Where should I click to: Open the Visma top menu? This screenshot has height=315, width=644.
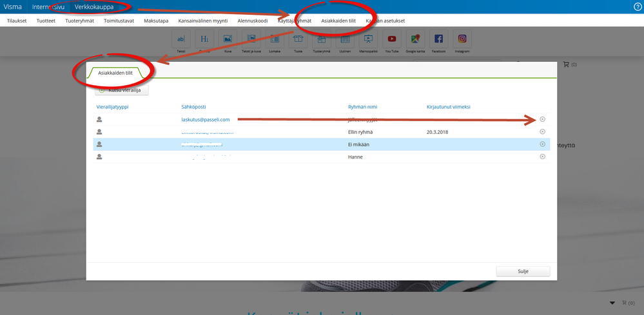(12, 6)
